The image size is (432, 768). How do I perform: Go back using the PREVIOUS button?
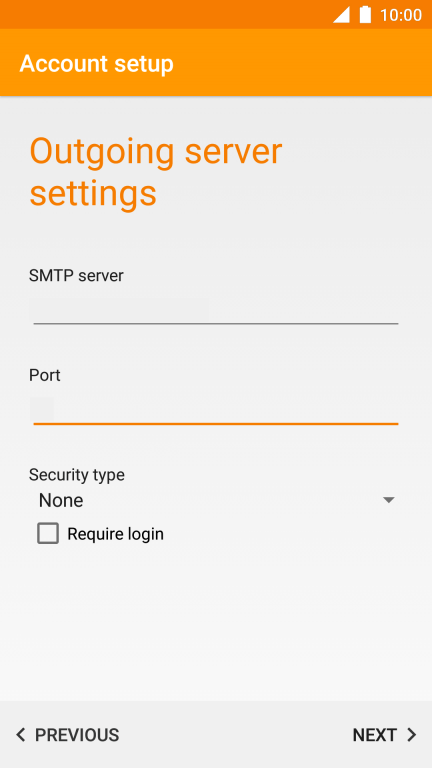(68, 735)
